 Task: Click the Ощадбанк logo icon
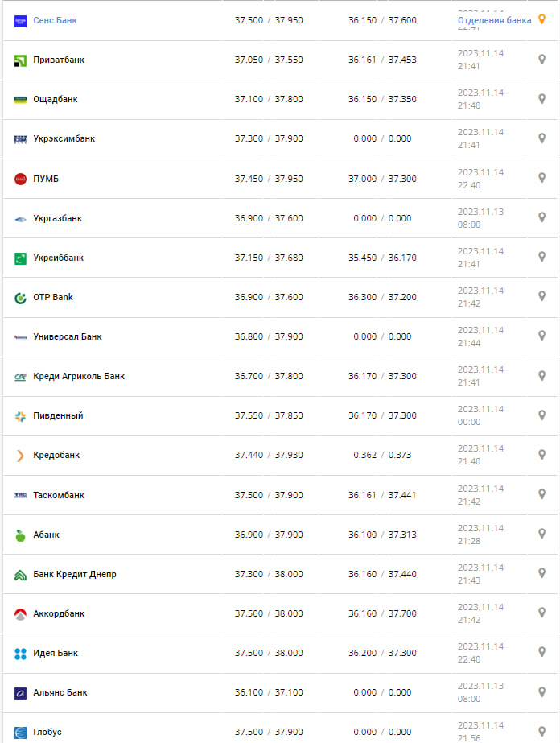21,99
